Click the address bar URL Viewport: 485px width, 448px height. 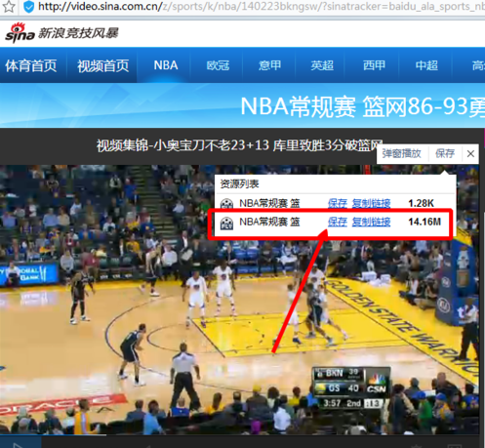[x=262, y=6]
